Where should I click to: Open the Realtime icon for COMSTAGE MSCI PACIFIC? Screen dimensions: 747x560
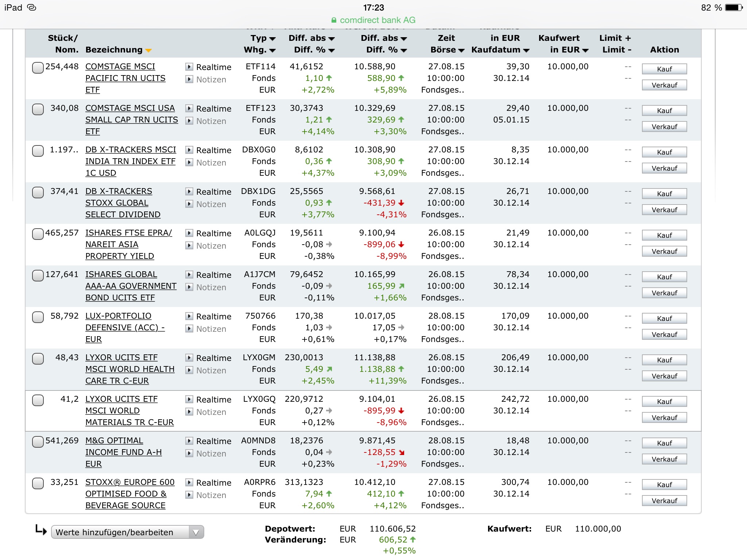[189, 67]
